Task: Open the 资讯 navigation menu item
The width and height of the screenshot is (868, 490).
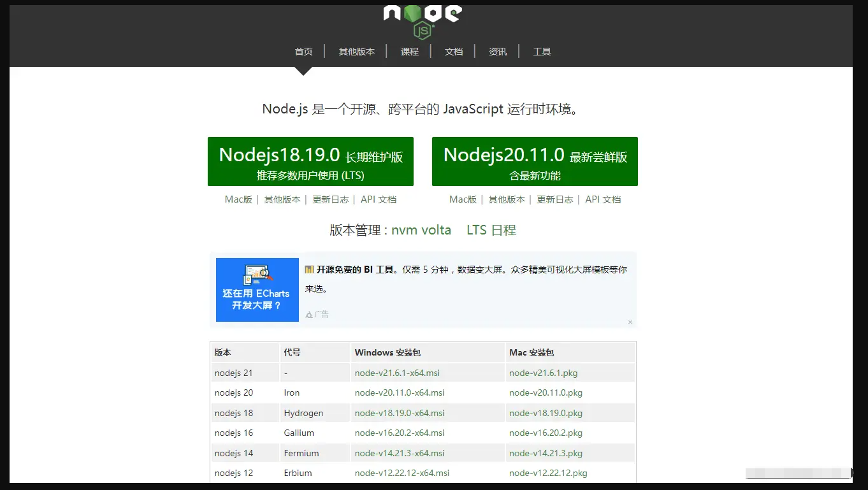Action: [x=498, y=52]
